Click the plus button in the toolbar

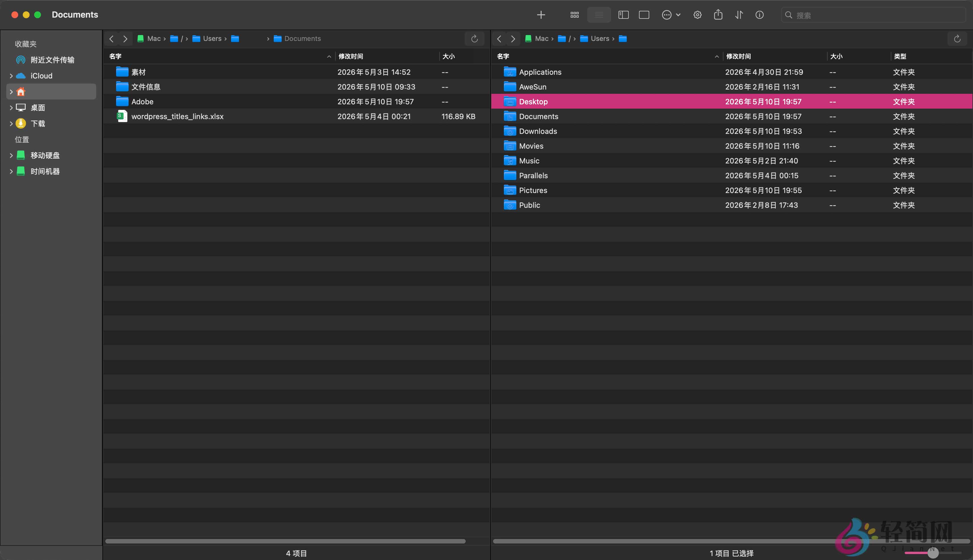pos(541,15)
